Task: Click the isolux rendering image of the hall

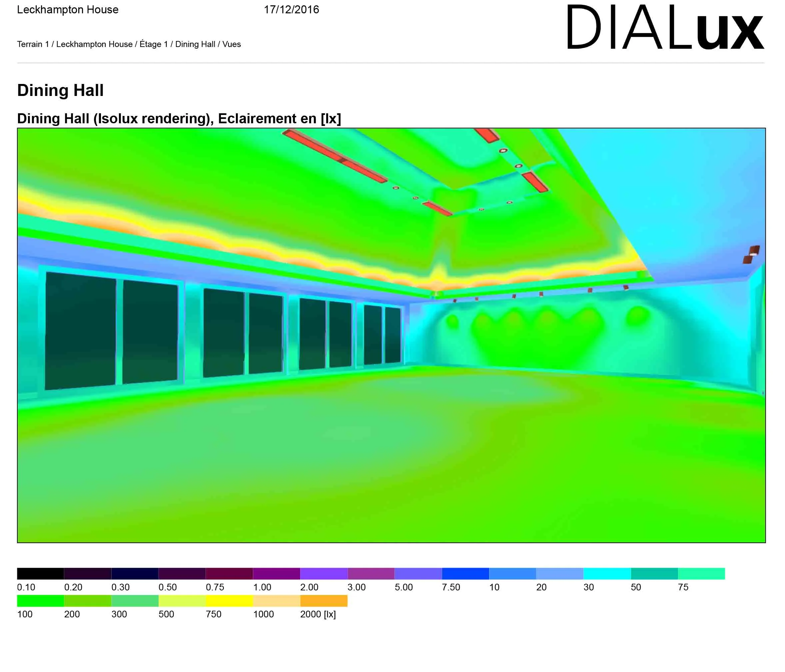Action: [392, 335]
